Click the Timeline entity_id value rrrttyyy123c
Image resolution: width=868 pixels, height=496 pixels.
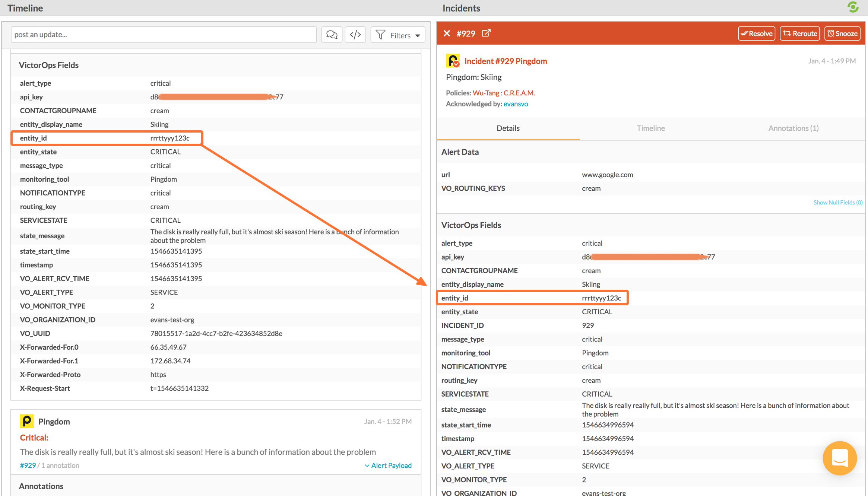(170, 138)
